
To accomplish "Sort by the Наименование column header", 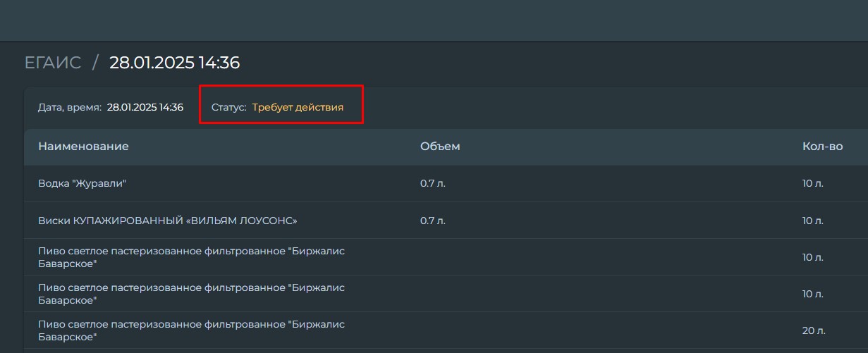I will pyautogui.click(x=83, y=147).
